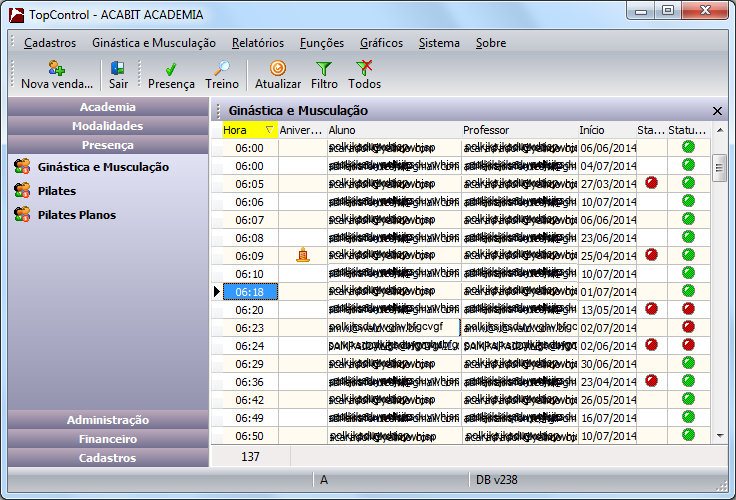The height and width of the screenshot is (500, 736).
Task: Open the Sistema menu
Action: coord(439,43)
